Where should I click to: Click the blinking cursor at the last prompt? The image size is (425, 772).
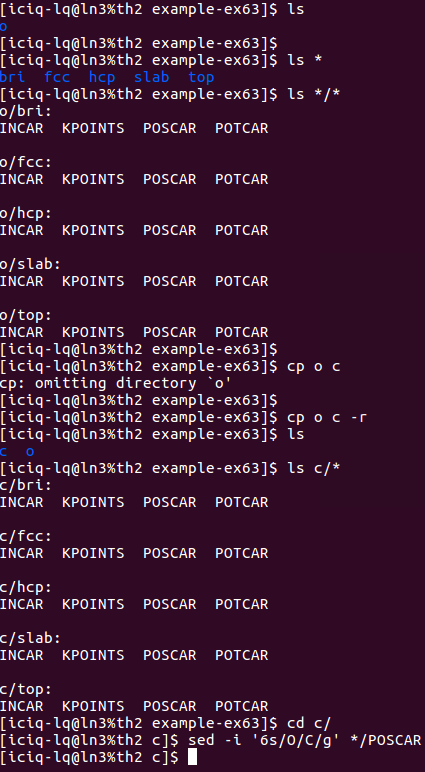click(192, 757)
